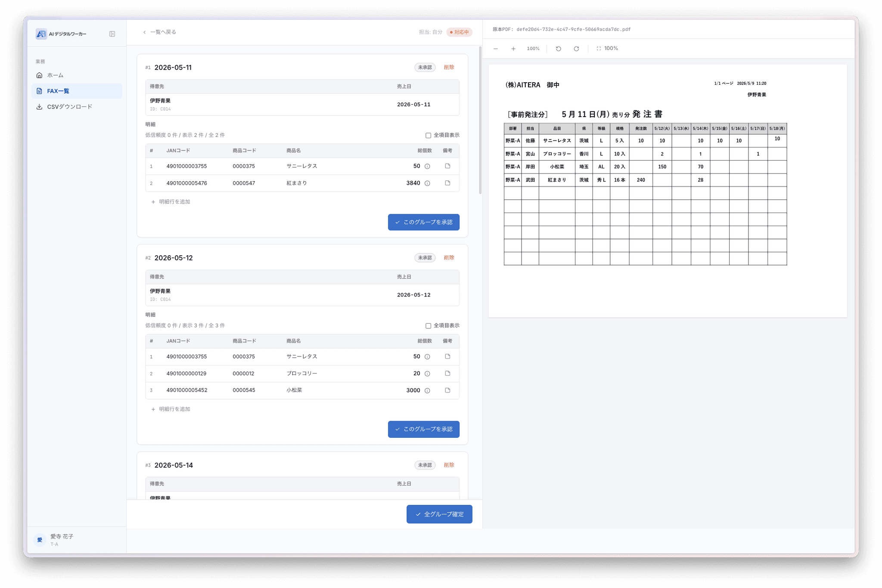Open CSVダウンロード in the sidebar
Viewport: 882px width, 588px height.
[x=77, y=107]
